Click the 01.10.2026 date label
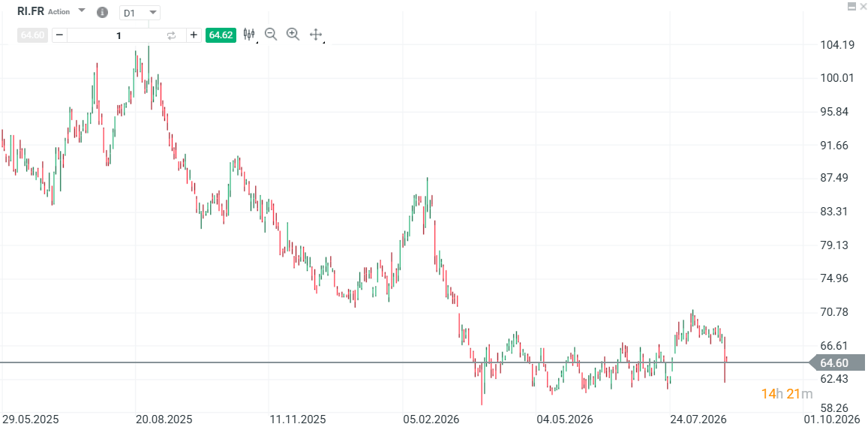Viewport: 868px width, 433px height. point(833,419)
